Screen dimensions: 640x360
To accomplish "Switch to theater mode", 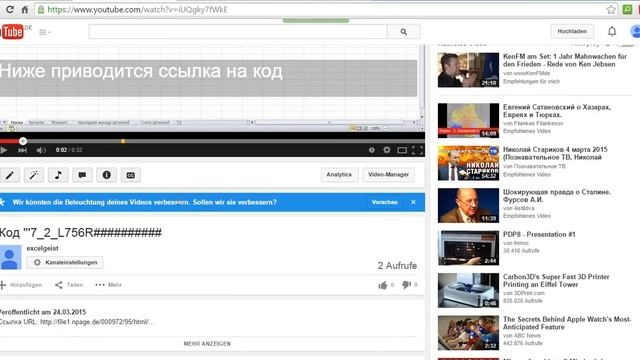I will pos(402,150).
